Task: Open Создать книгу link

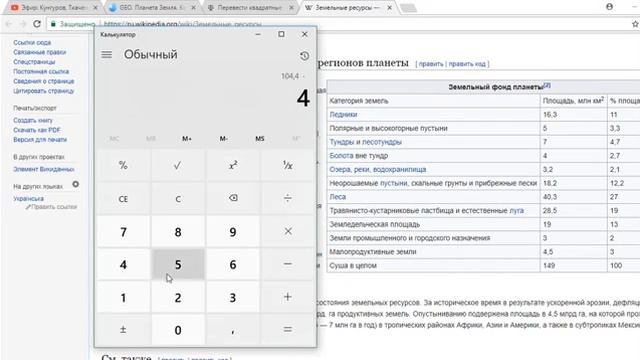Action: pos(33,120)
